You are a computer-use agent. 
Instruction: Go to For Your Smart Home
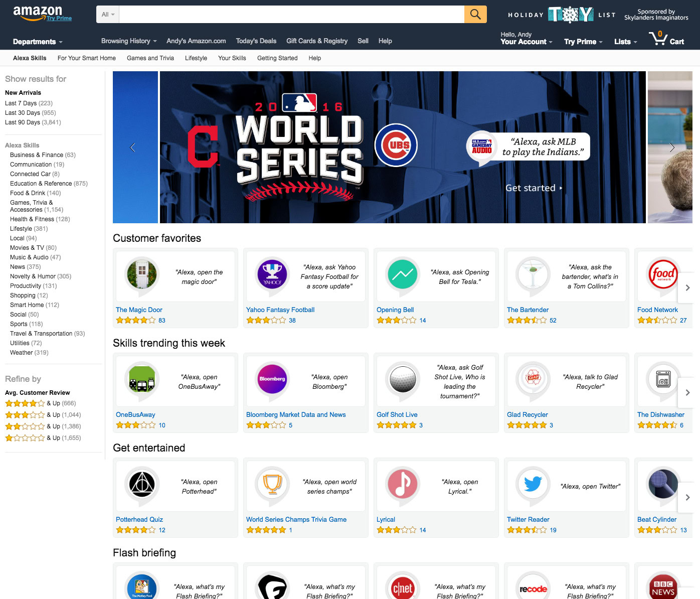(87, 58)
